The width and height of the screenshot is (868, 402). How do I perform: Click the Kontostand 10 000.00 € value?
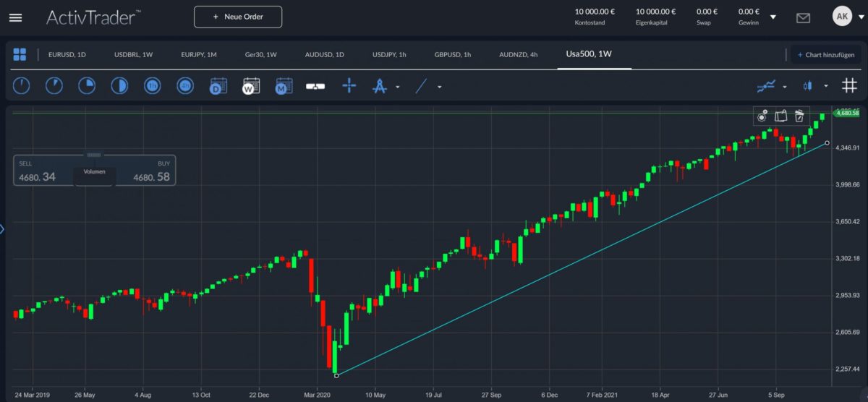[x=595, y=12]
